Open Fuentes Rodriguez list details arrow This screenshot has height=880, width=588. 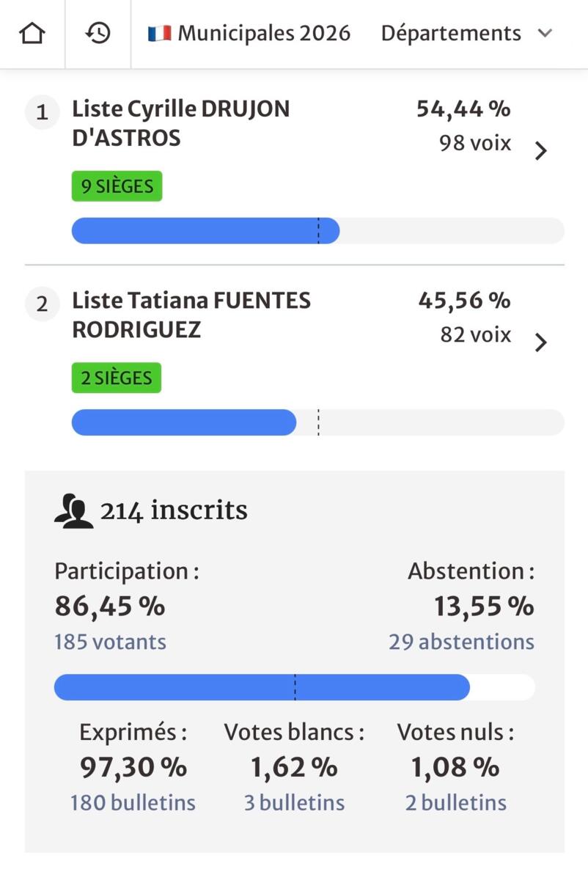[541, 342]
